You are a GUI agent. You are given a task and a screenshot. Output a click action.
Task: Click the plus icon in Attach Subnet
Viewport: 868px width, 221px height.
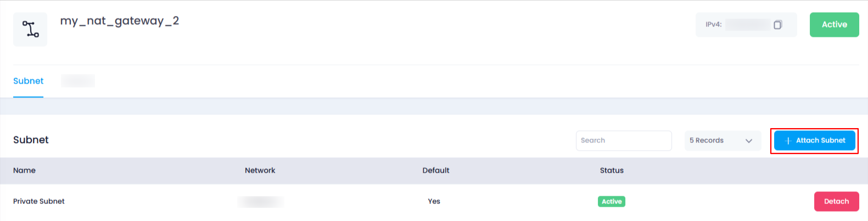point(788,141)
